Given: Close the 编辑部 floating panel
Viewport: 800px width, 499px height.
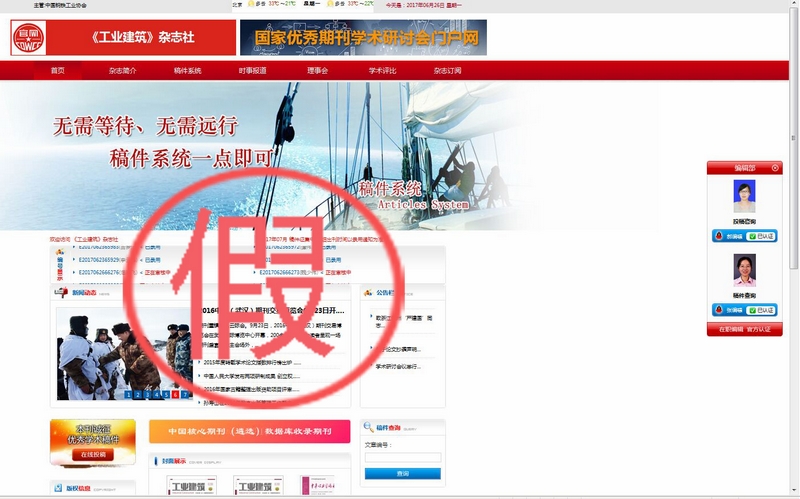Looking at the screenshot, I should tap(775, 168).
